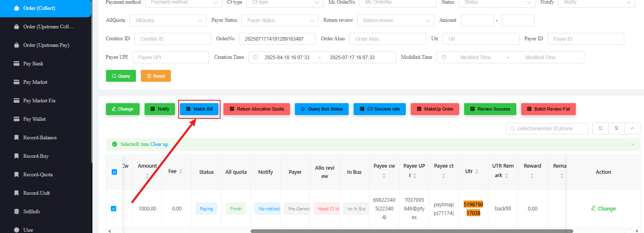The image size is (644, 233).
Task: Toggle the select-all header checkbox
Action: point(115,172)
